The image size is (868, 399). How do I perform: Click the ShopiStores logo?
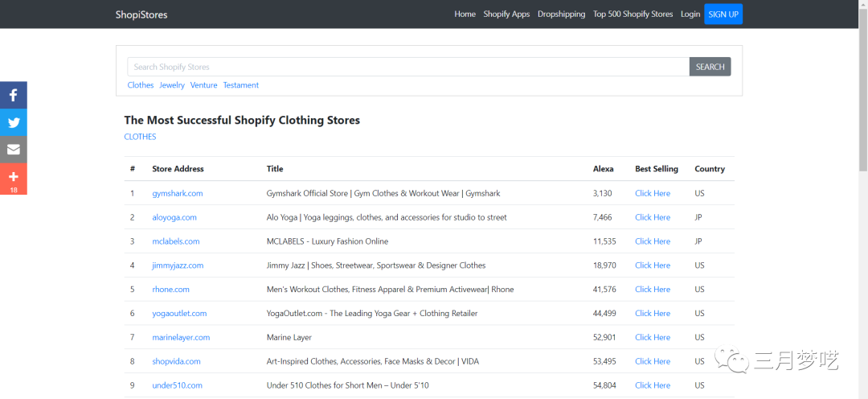[x=141, y=14]
